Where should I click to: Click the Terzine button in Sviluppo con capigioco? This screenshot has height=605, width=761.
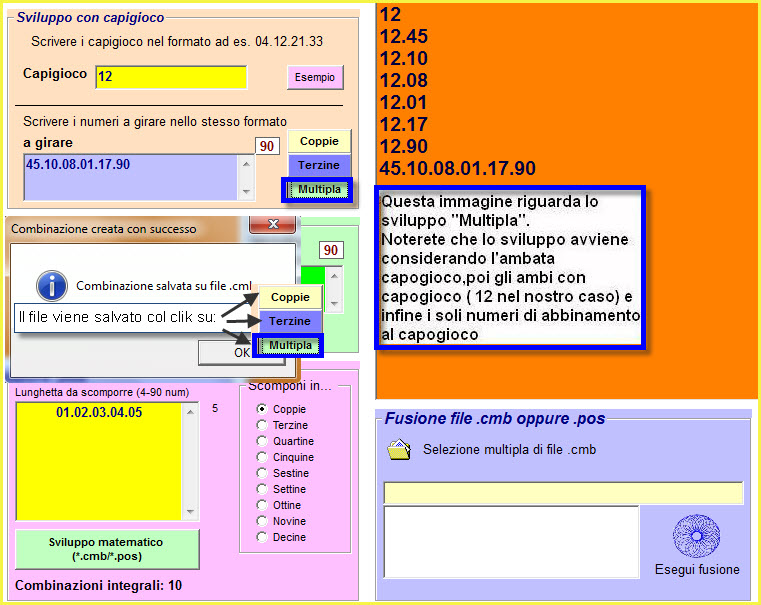point(319,165)
